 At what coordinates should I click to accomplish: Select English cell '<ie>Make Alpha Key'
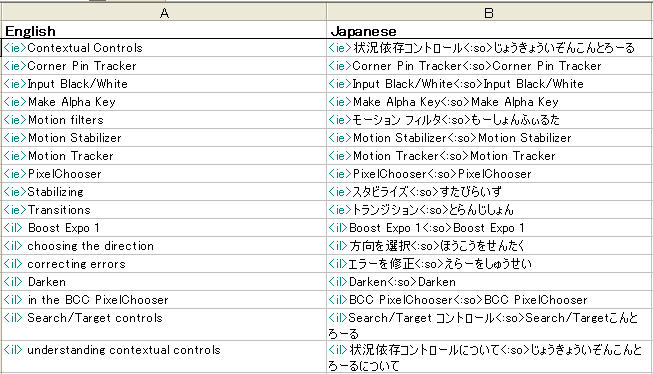point(164,102)
